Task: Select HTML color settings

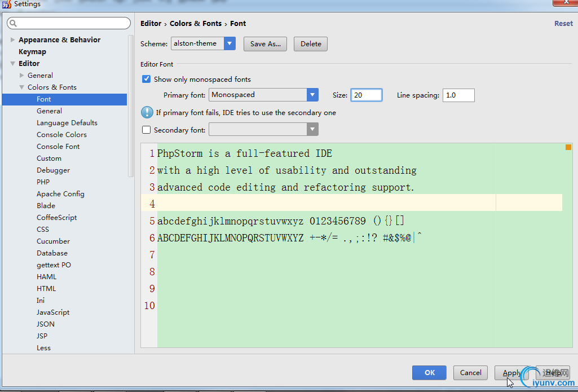Action: tap(46, 288)
